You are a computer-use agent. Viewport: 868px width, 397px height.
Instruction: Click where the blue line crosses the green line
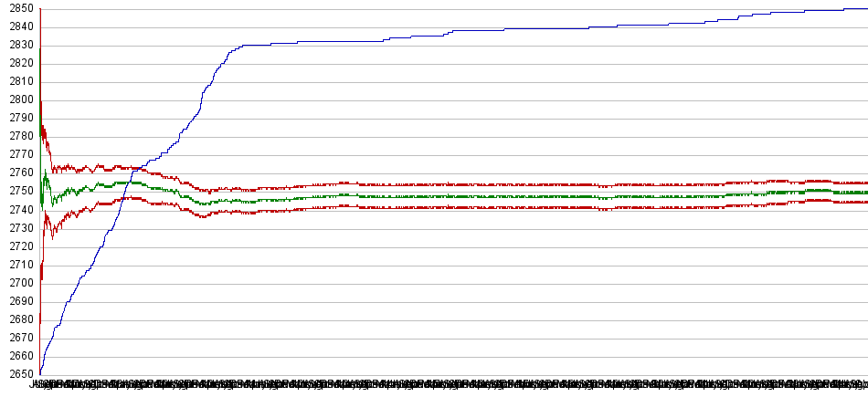coord(130,184)
